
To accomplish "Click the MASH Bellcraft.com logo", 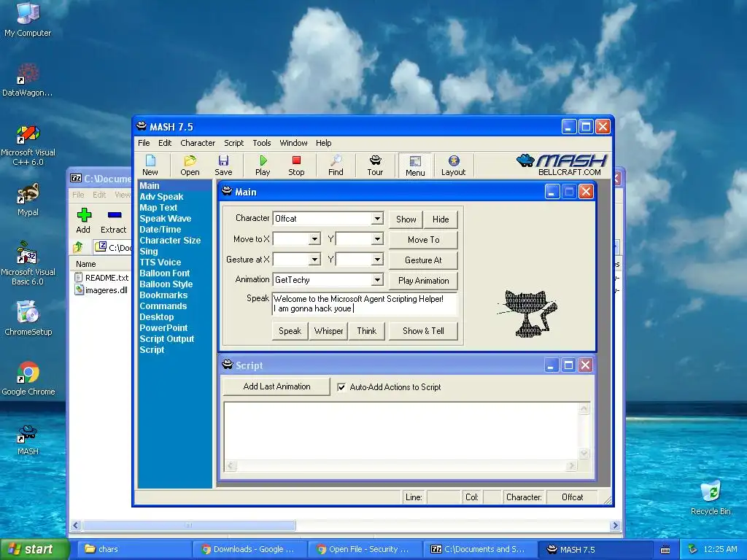I will pos(562,165).
